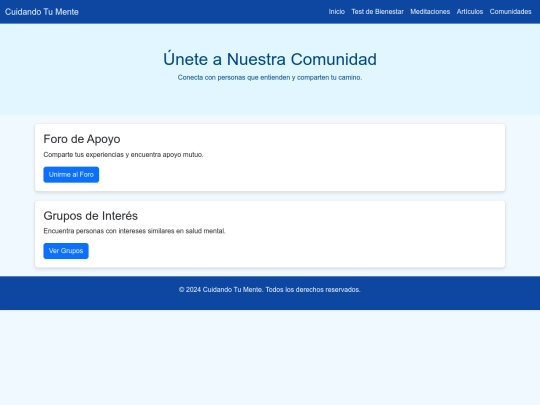Screen dimensions: 540x405
Task: Select the Únete a Nuestra Comunidad heading
Action: click(x=270, y=59)
